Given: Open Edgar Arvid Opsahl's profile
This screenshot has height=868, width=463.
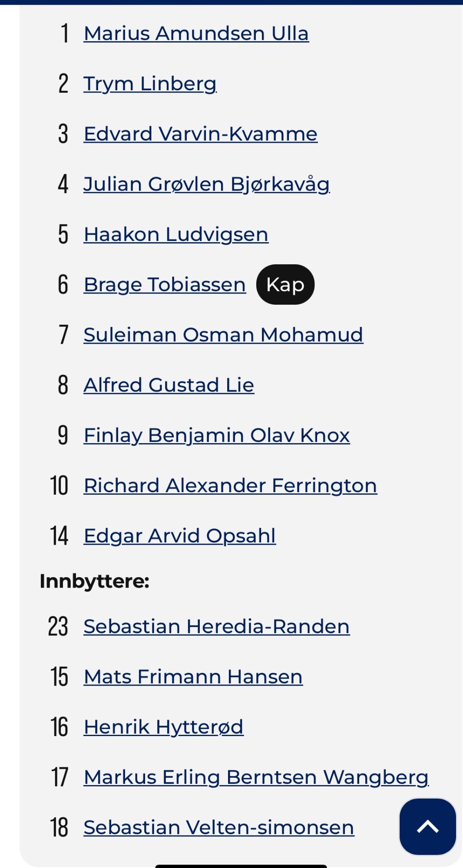Looking at the screenshot, I should [180, 536].
